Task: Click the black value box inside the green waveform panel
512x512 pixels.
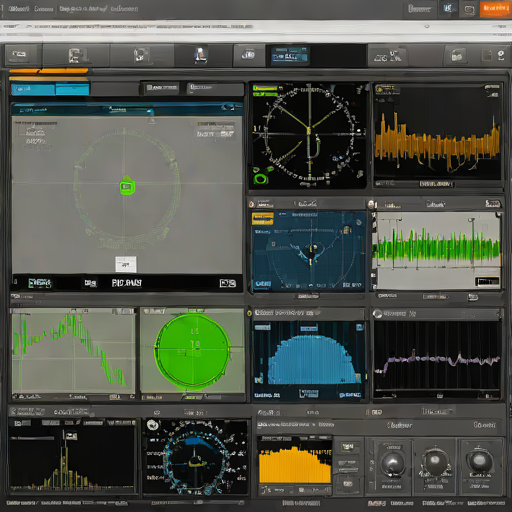Action: [487, 282]
